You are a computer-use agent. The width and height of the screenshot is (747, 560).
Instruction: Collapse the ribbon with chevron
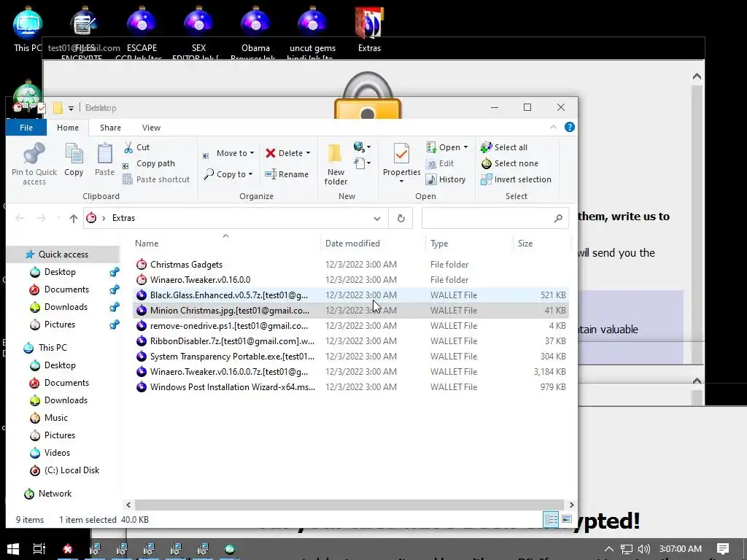click(x=553, y=127)
